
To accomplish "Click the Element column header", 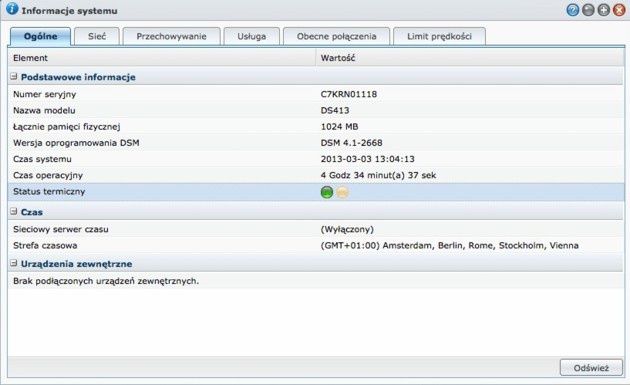I will point(162,58).
